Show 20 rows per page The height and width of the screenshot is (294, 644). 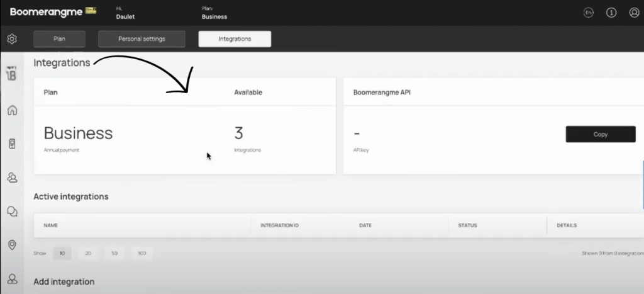88,253
